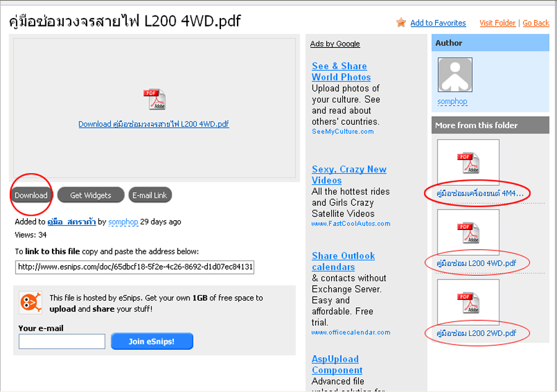Click the large PDF icon in preview area
557x392 pixels.
pyautogui.click(x=154, y=100)
